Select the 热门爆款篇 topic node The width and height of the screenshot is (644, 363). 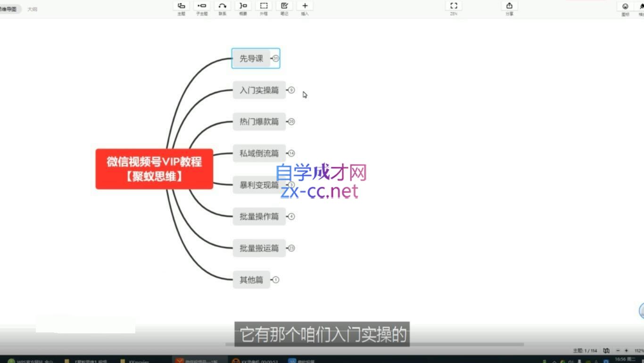[x=259, y=121]
